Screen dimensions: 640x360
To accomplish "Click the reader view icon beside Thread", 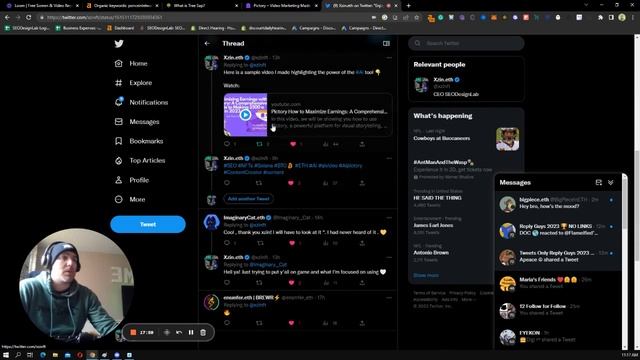I will 386,43.
